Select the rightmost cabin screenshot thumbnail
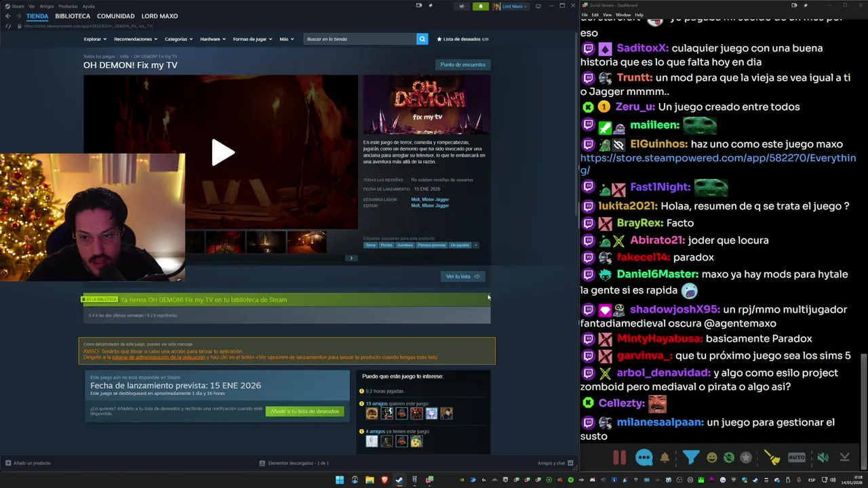The image size is (868, 488). click(x=307, y=241)
